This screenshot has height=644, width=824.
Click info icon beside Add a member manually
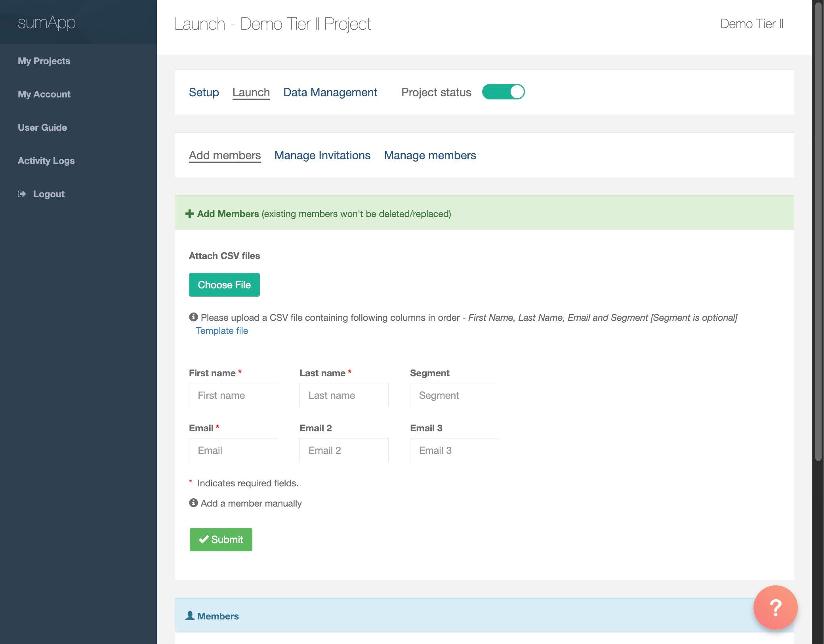(x=193, y=503)
